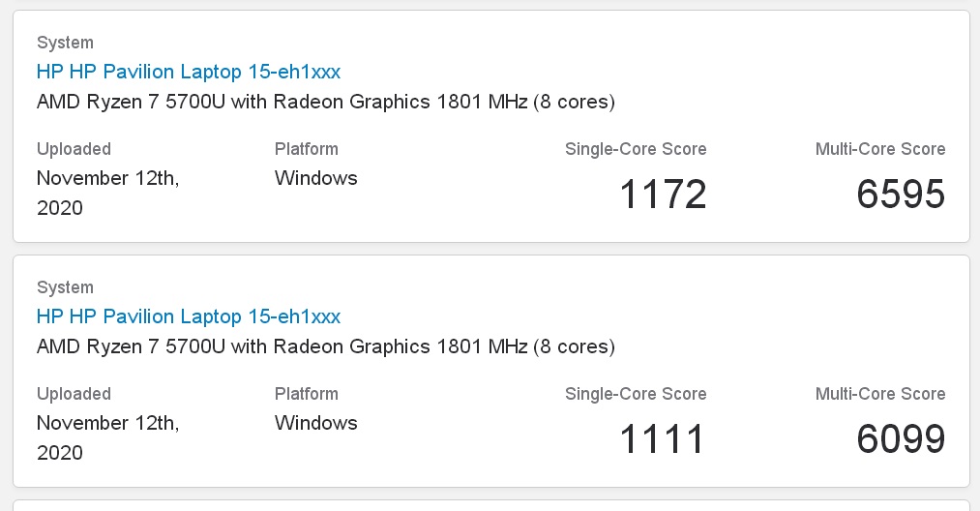Click the Multi-Core Score label above 6595
980x511 pixels.
pos(880,149)
